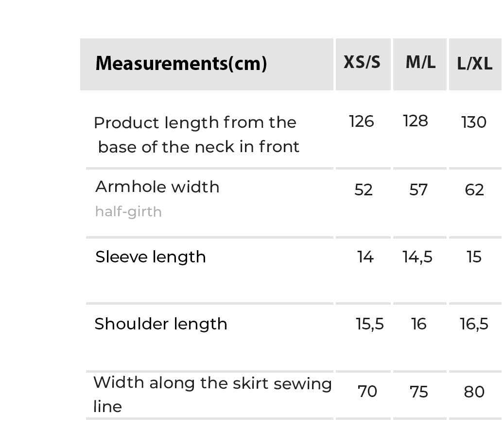
Task: Click shoulder length value 15,5 for XS/S
Action: point(370,324)
